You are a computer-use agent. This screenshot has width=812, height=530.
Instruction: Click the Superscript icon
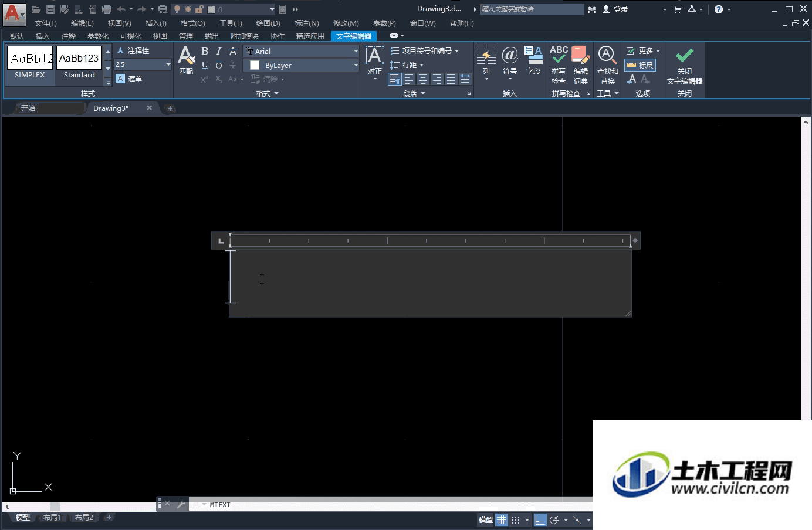pyautogui.click(x=205, y=79)
